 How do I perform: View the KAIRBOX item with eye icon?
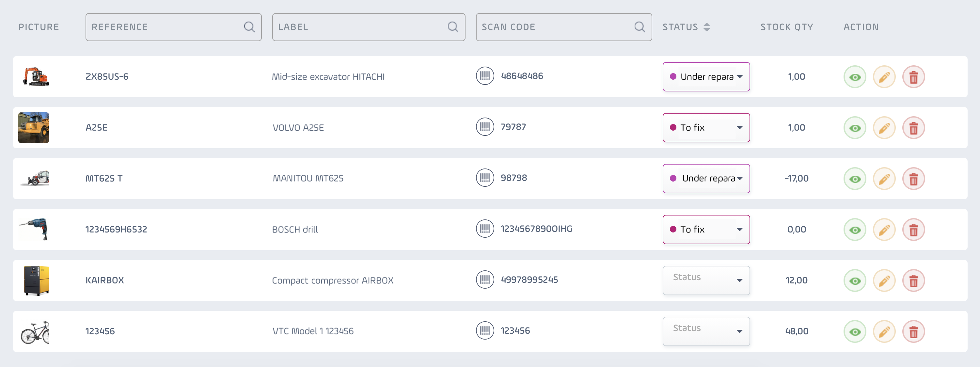tap(855, 280)
